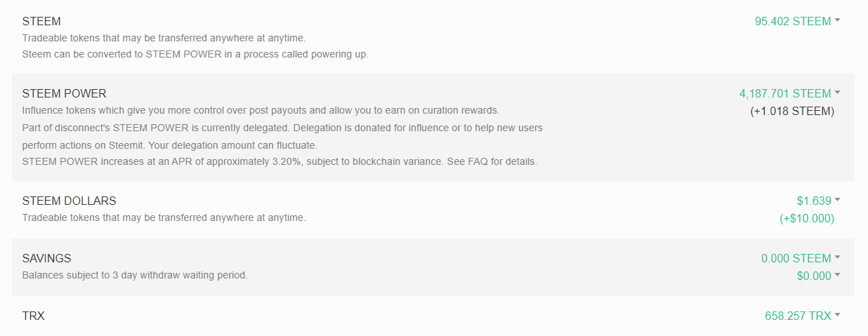Viewport: 868px width, 336px height.
Task: Click the caret arrow beside $0.000
Action: click(x=838, y=276)
